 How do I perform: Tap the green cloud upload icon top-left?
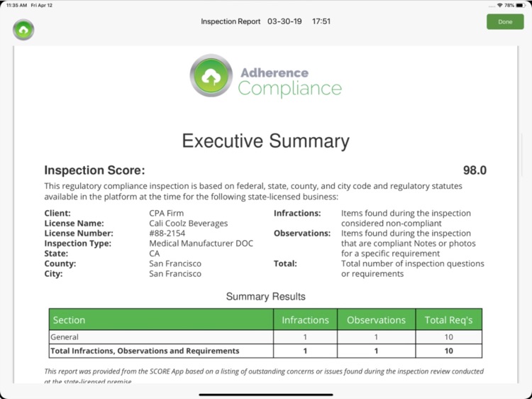tap(23, 30)
